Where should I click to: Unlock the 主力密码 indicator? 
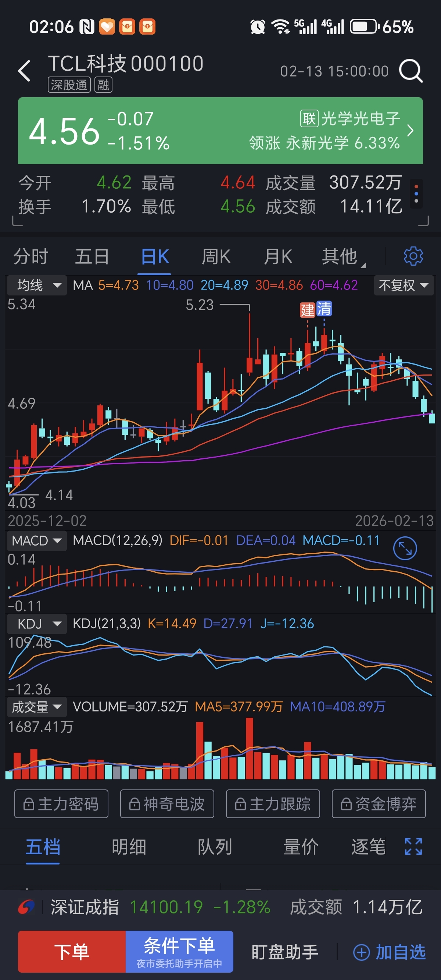click(x=61, y=804)
